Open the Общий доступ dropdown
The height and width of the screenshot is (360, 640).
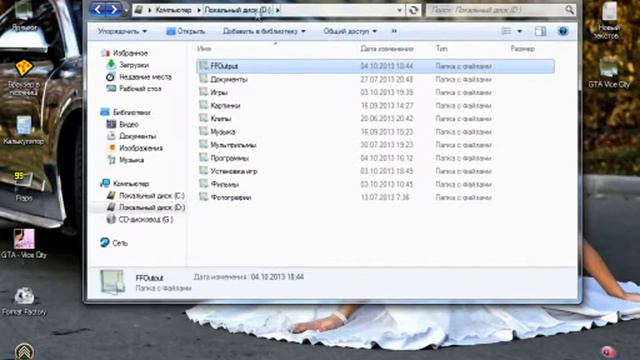tap(350, 31)
